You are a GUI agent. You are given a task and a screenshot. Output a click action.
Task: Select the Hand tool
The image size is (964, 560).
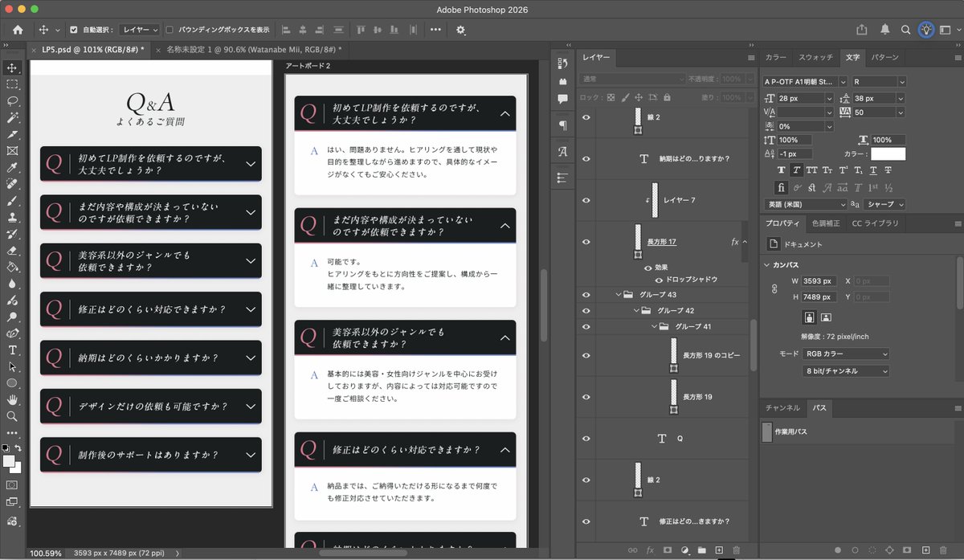tap(12, 399)
